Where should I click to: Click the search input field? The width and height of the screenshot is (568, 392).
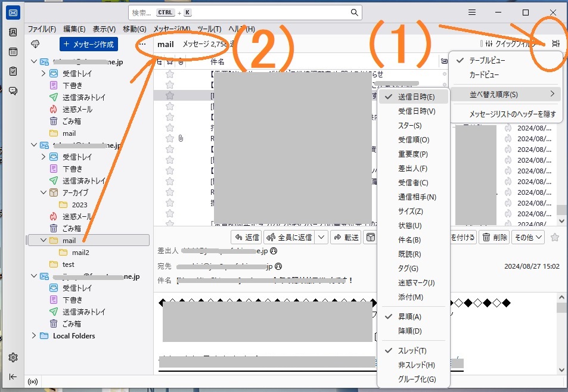point(244,13)
